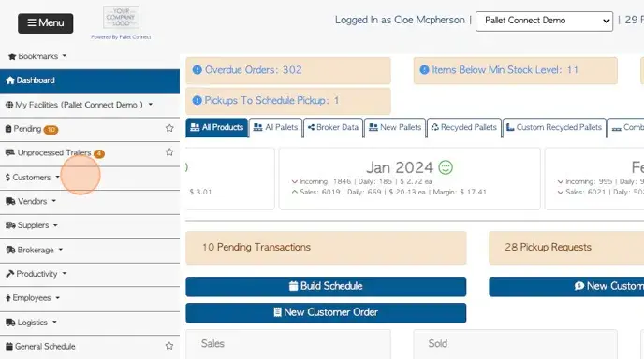Click the Items Below Min Stock info icon
644x359 pixels.
point(424,70)
